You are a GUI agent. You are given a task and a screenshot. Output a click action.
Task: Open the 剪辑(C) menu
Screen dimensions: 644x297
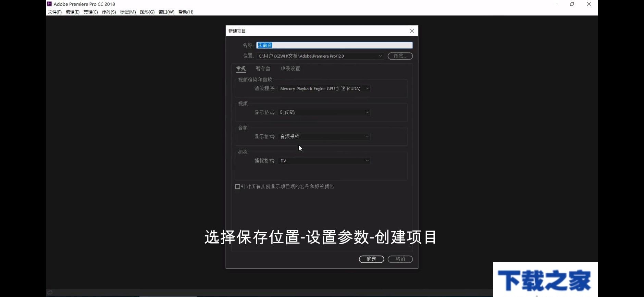click(90, 12)
